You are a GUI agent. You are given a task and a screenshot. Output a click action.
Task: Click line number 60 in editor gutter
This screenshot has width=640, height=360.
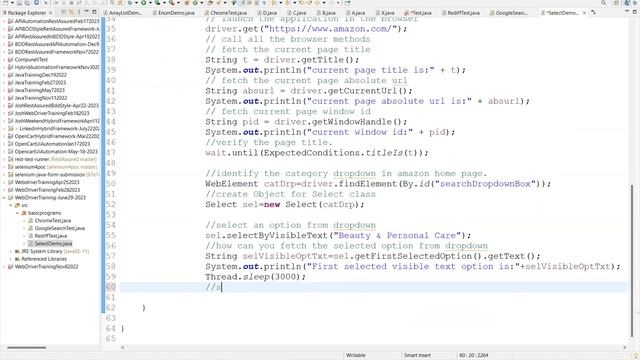[111, 287]
